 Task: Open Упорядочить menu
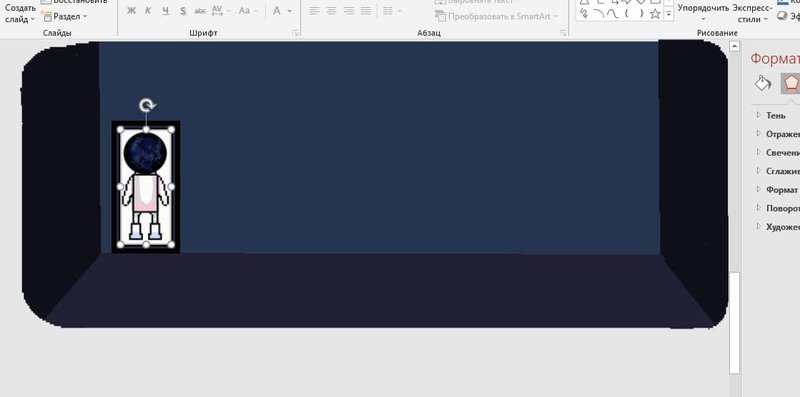click(703, 13)
